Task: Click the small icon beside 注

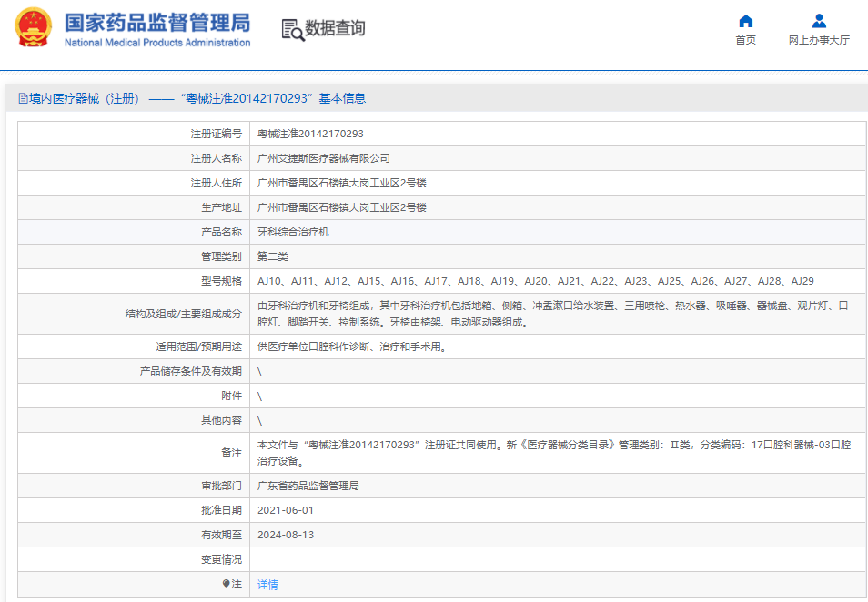Action: pos(227,584)
